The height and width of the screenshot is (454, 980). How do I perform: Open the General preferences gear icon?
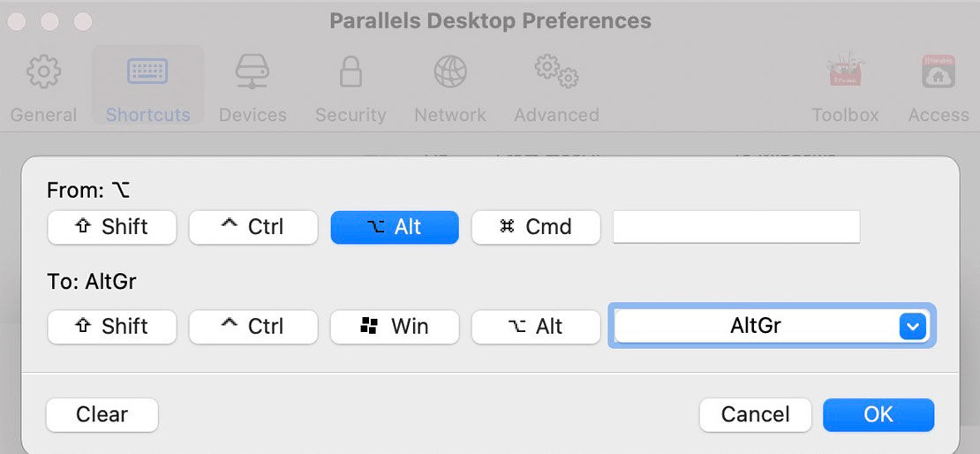coord(44,72)
